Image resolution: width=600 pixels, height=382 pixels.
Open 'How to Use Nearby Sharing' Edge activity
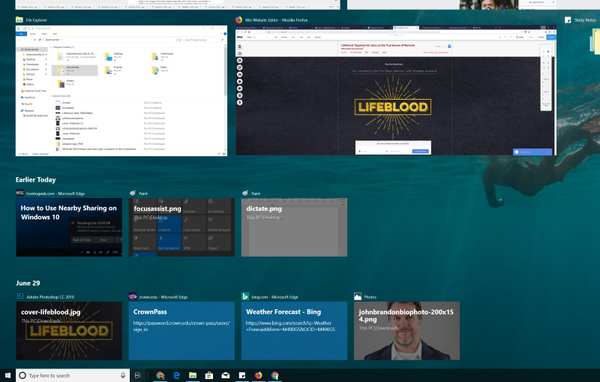pyautogui.click(x=69, y=227)
